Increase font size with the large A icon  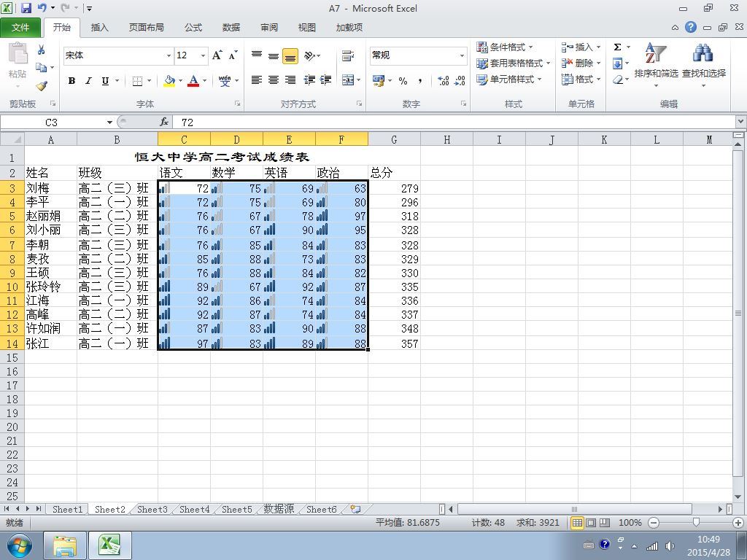(217, 55)
